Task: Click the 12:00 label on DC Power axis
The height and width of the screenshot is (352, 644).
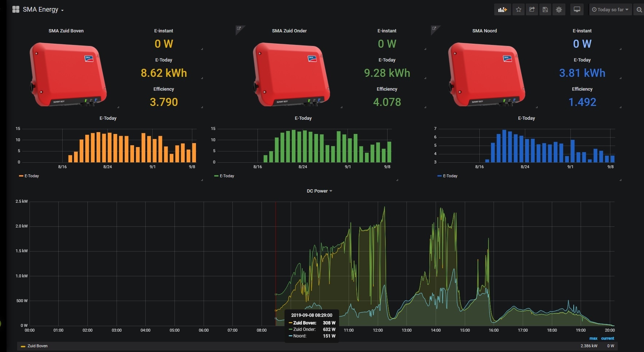Action: (x=378, y=330)
